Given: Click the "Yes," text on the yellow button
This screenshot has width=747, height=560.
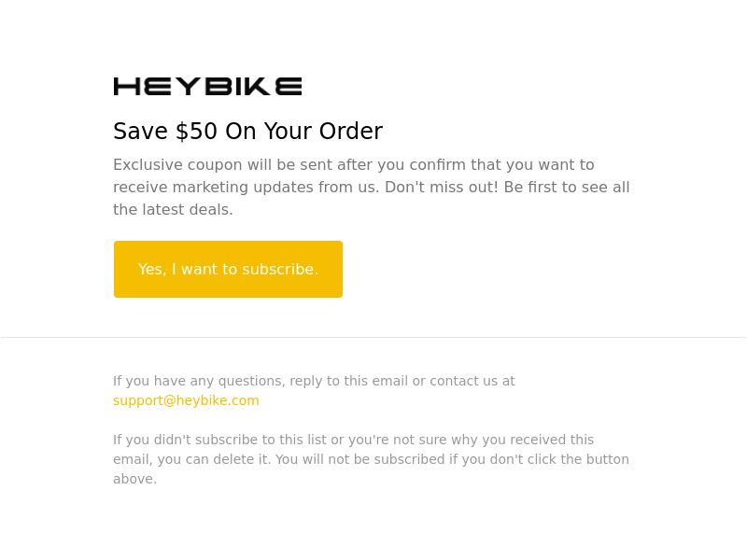Looking at the screenshot, I should click(152, 270).
